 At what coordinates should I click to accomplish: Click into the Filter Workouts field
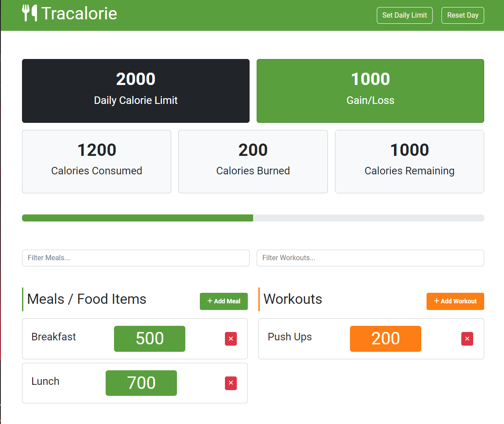click(x=370, y=258)
